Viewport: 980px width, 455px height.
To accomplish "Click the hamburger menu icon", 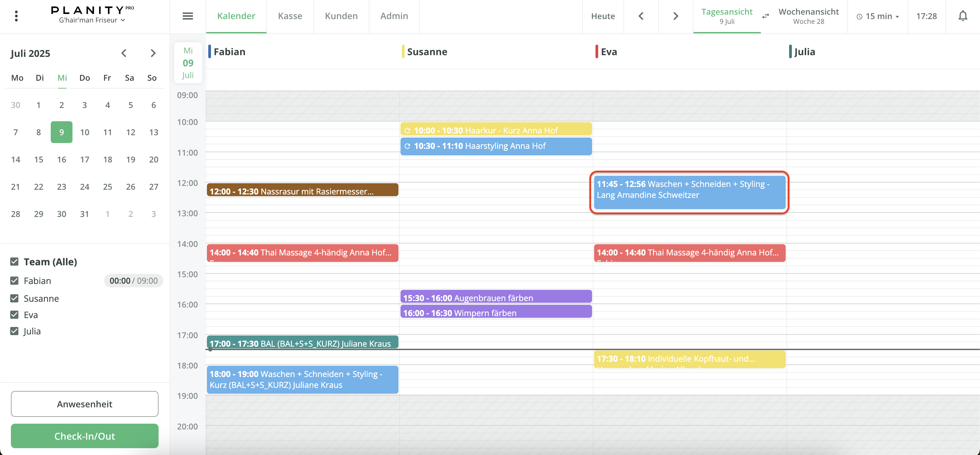I will [187, 16].
